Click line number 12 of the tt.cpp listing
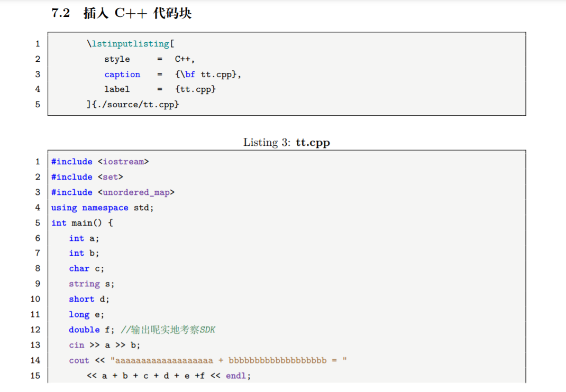This screenshot has width=566, height=392. click(x=35, y=330)
